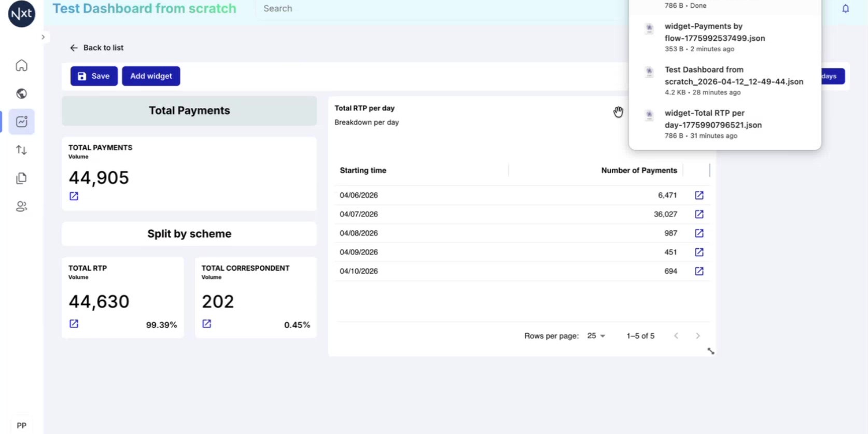Open the globe sidebar icon
Screen dimensions: 868x434
(21, 93)
